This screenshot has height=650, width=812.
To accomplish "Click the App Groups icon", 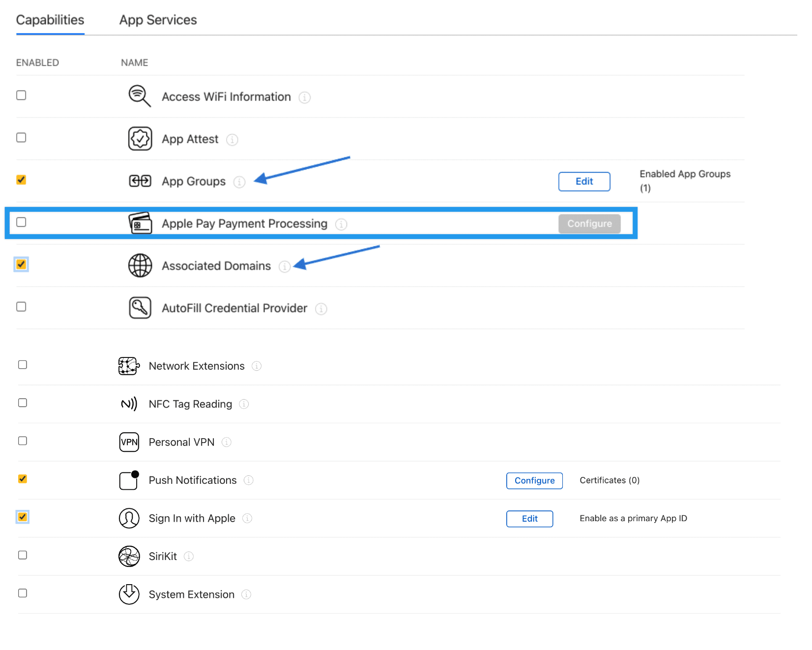I will [x=140, y=181].
